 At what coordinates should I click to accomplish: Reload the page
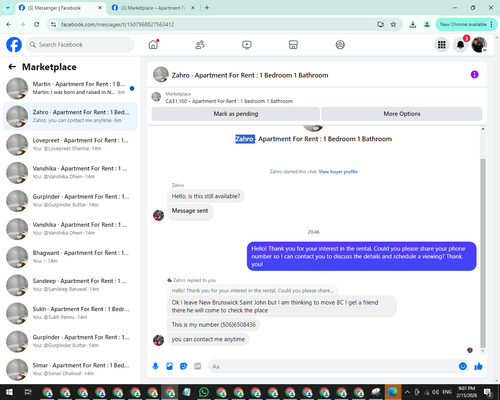coord(37,24)
